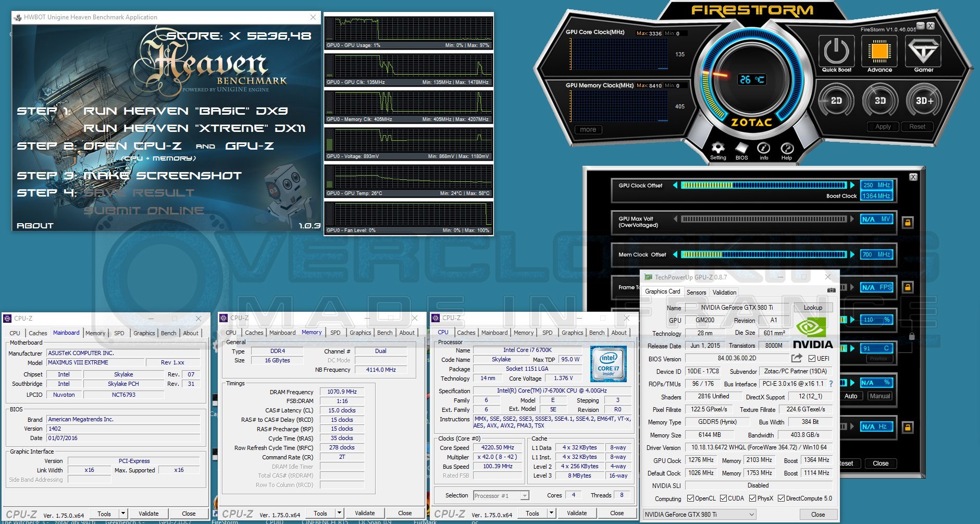Screen dimensions: 980x524
Task: Click GPU-Z screenshot camera icon
Action: pyautogui.click(x=832, y=290)
